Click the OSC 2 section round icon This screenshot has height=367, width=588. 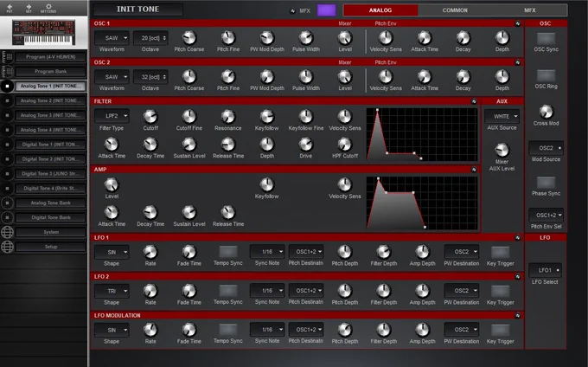coord(517,62)
